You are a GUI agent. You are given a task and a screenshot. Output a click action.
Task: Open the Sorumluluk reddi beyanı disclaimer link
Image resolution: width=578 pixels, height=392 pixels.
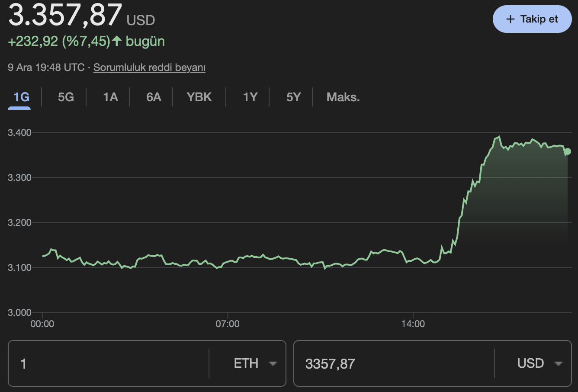pos(150,67)
